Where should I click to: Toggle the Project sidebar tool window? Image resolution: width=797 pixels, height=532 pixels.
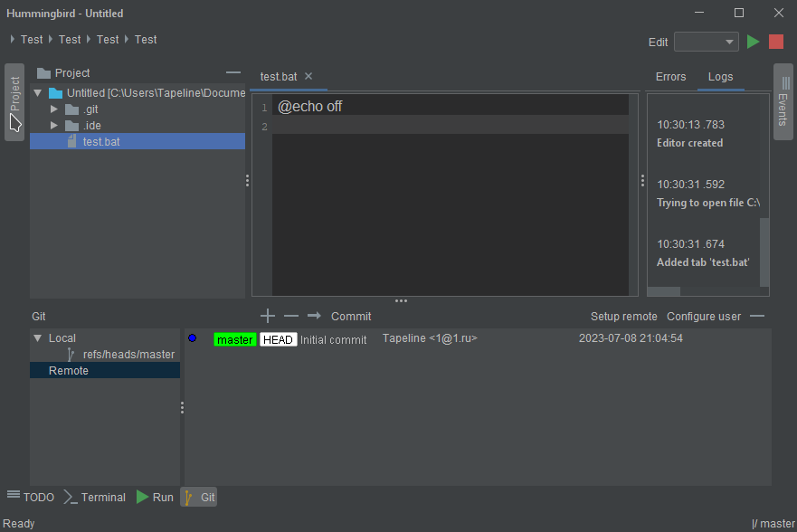[14, 101]
